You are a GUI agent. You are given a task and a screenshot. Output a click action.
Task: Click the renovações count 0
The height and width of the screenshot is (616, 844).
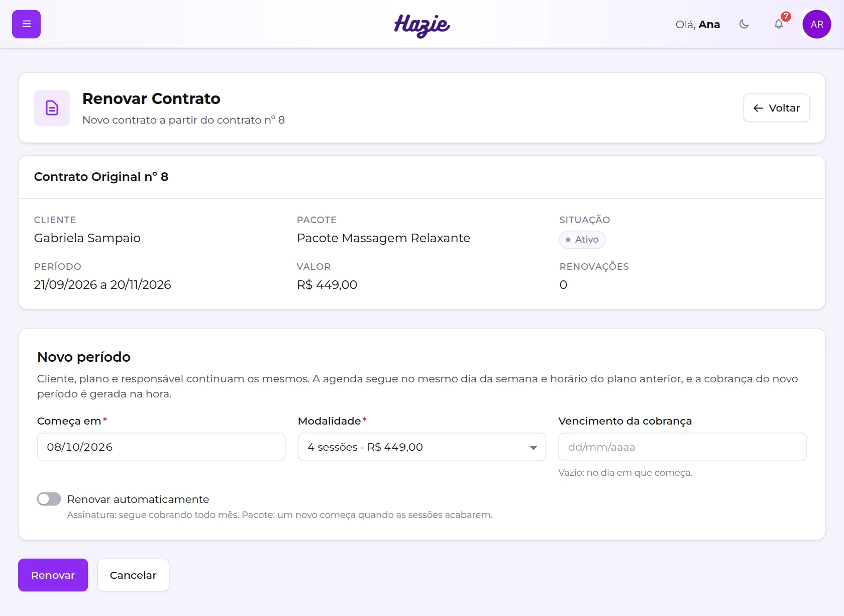coord(563,285)
